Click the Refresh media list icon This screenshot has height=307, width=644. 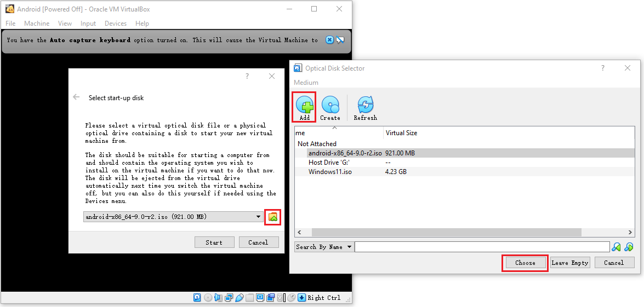point(365,104)
